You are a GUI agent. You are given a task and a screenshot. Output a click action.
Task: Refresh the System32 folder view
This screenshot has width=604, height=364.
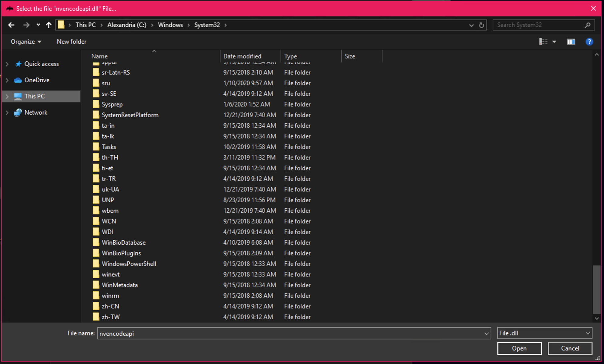click(482, 25)
